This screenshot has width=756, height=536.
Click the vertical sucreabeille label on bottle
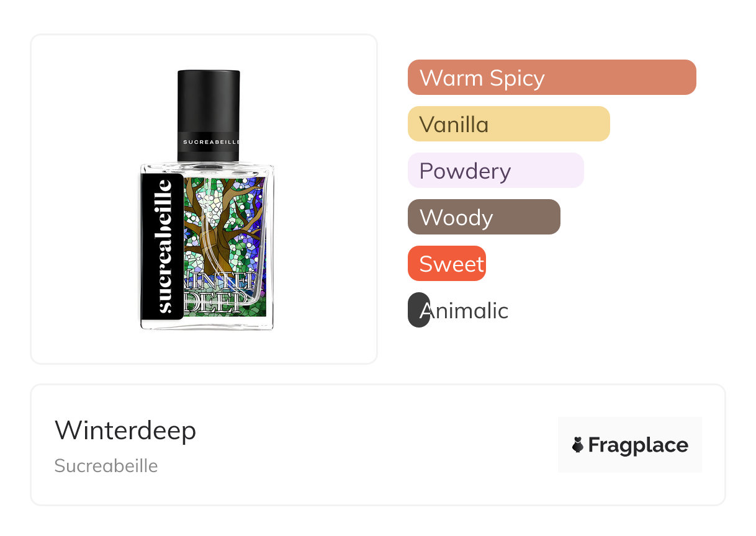pos(163,246)
